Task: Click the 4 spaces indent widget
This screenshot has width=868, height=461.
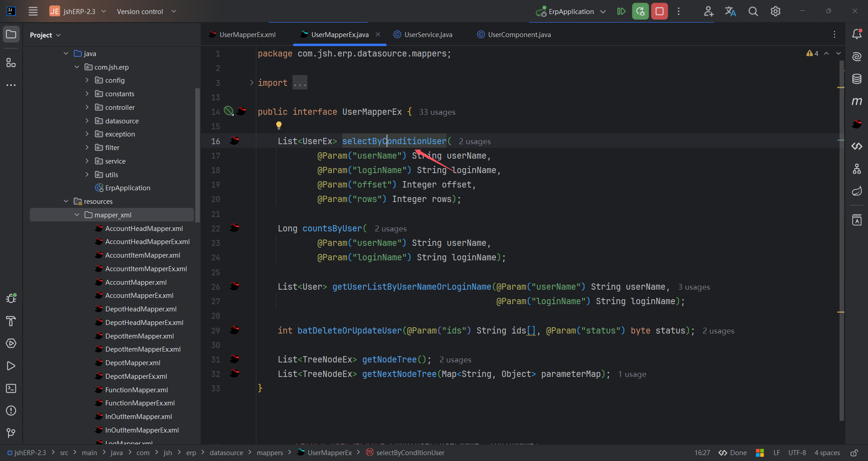Action: [x=827, y=452]
